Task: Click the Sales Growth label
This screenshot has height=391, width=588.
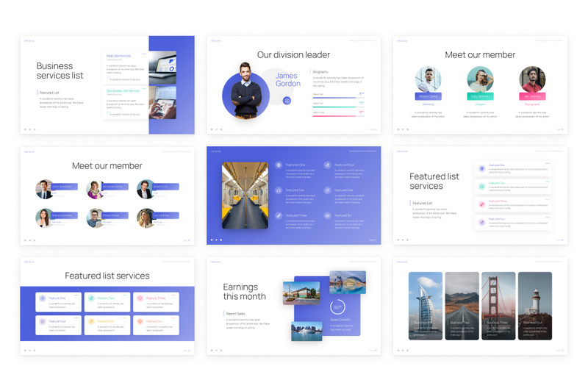Action: point(340,320)
